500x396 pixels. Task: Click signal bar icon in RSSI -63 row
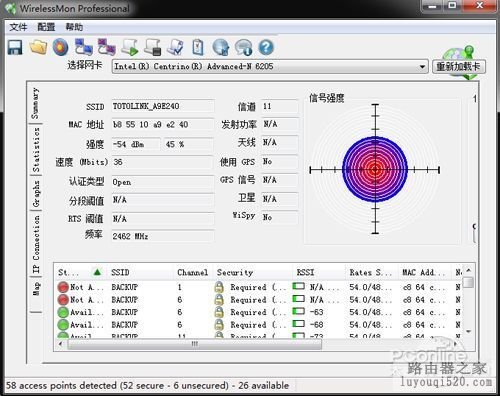coord(299,311)
